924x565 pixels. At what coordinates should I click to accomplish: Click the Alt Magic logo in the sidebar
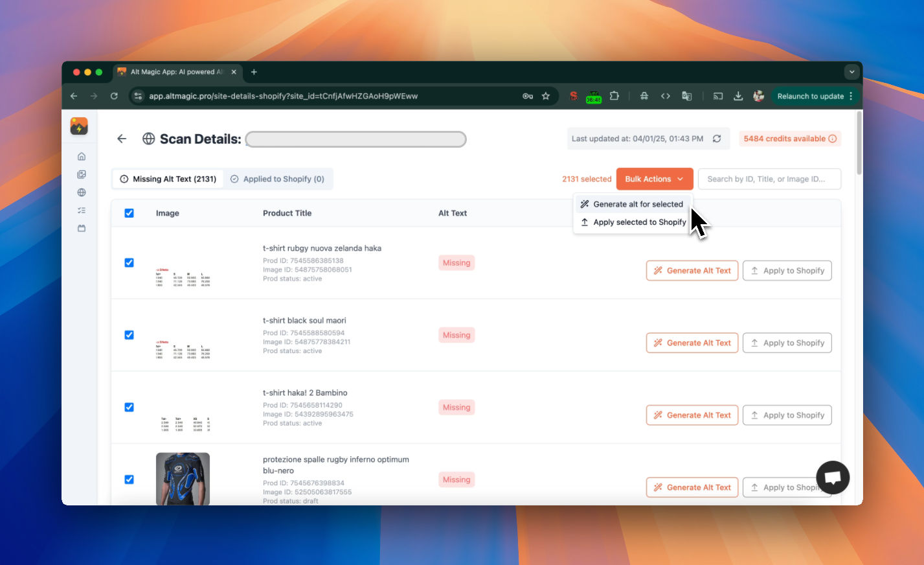[79, 126]
